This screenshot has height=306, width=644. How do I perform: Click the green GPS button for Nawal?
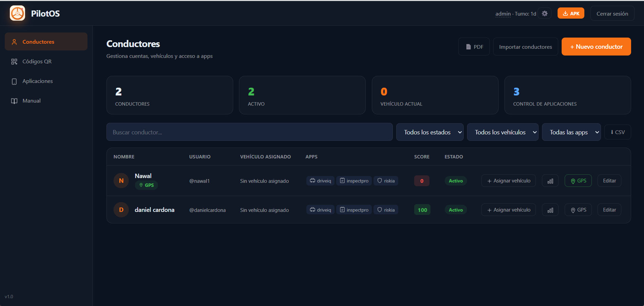click(x=578, y=181)
